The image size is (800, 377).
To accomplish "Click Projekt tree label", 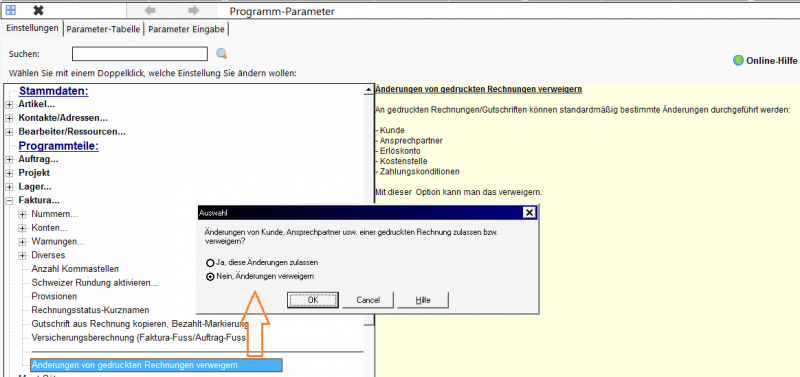I will click(x=34, y=173).
